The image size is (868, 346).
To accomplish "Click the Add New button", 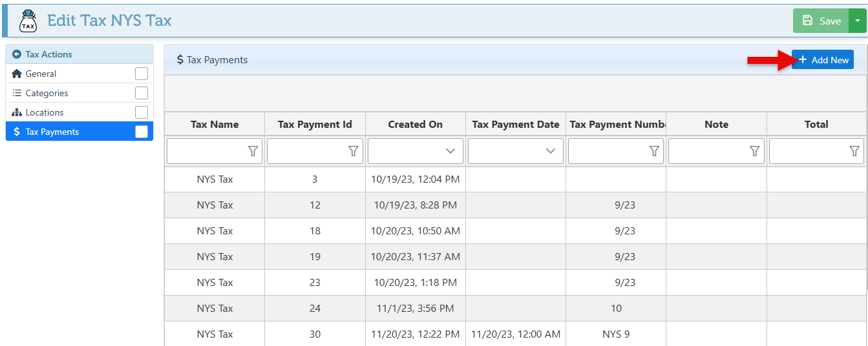I will (823, 60).
